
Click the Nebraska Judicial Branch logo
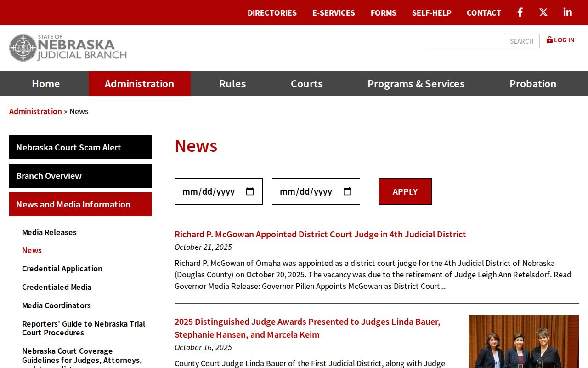68,48
